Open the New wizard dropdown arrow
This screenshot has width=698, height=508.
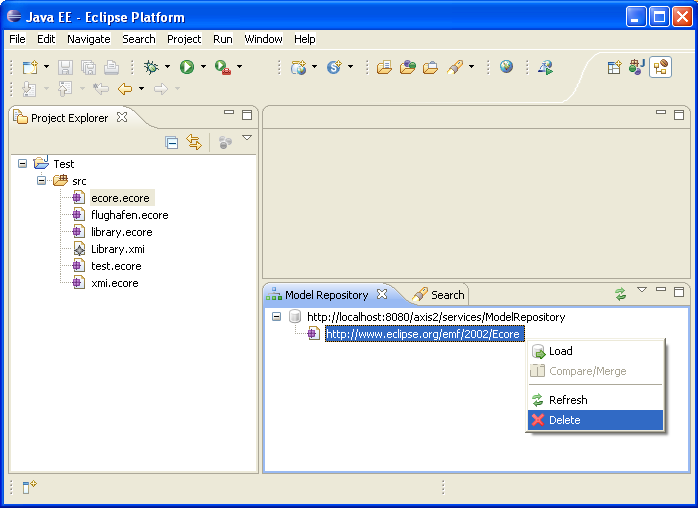[46, 67]
